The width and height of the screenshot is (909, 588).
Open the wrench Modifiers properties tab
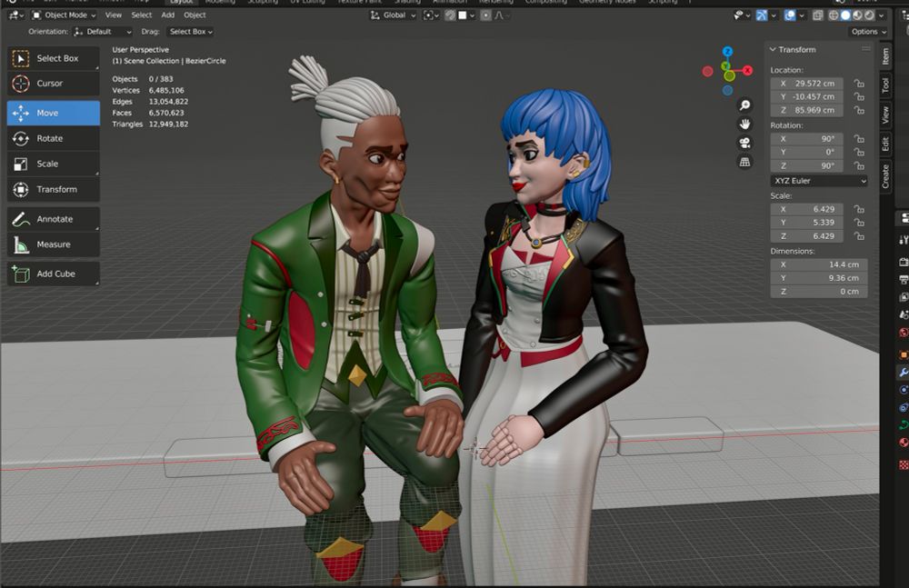904,373
